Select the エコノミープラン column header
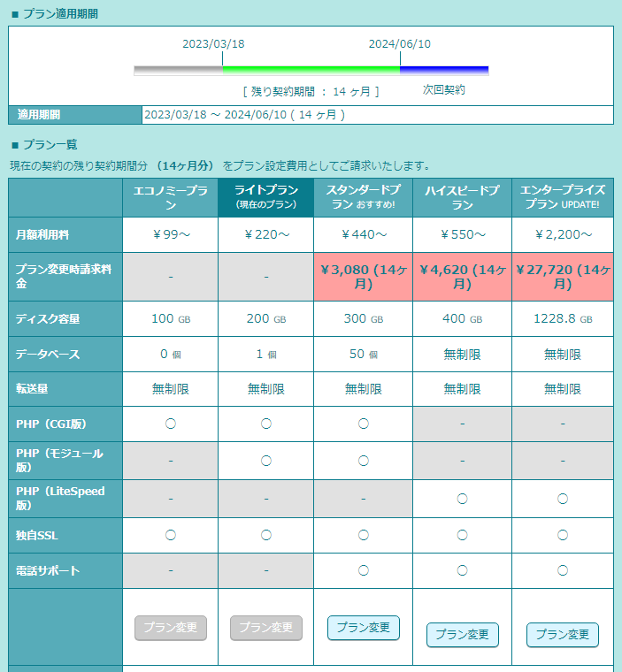Viewport: 622px width, 672px height. (x=171, y=197)
